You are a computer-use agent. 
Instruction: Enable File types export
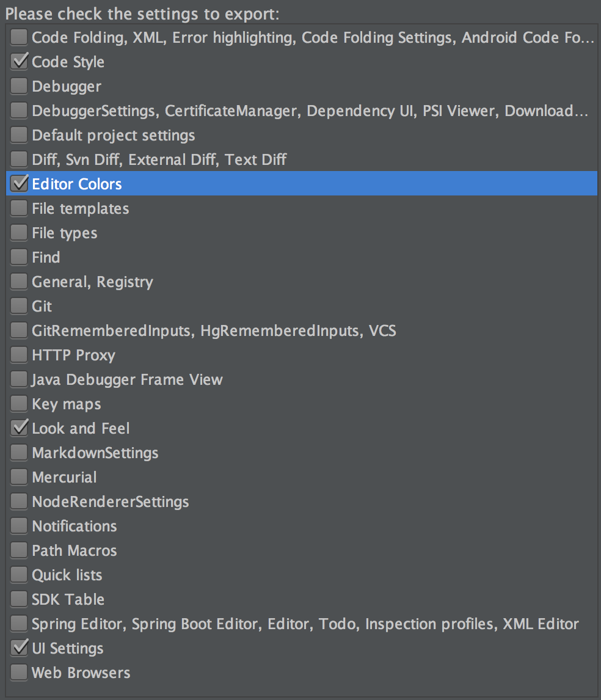20,233
